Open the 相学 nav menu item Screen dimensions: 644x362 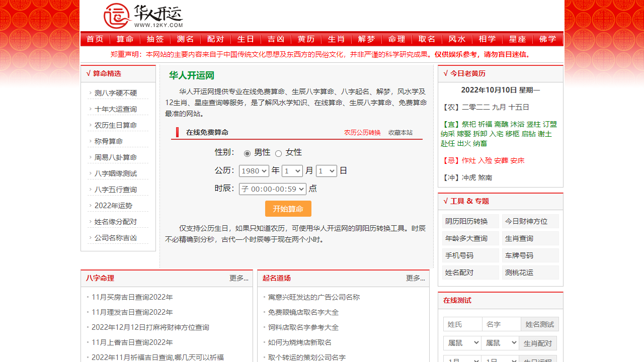(x=488, y=39)
